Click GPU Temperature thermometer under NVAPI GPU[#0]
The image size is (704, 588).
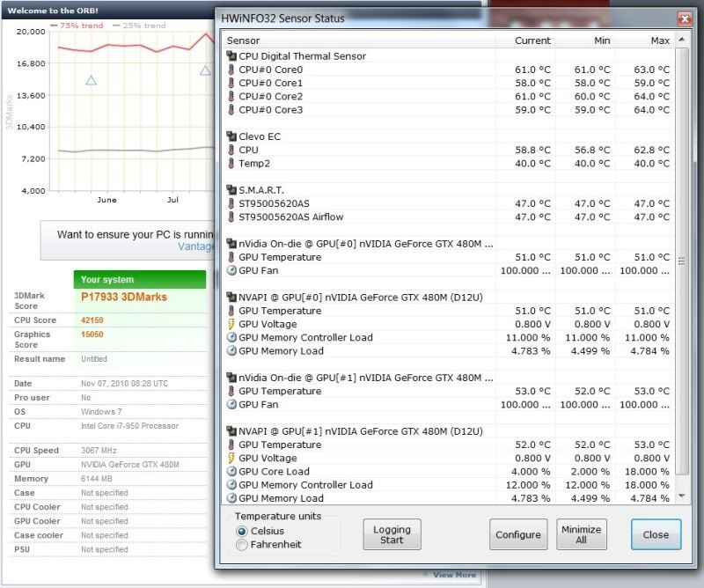[231, 311]
